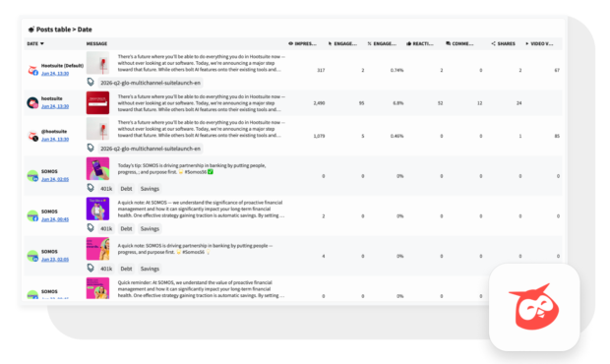Open pink thumbnail in Jun 23, 02:05 row
The width and height of the screenshot is (610, 364).
coord(97,249)
